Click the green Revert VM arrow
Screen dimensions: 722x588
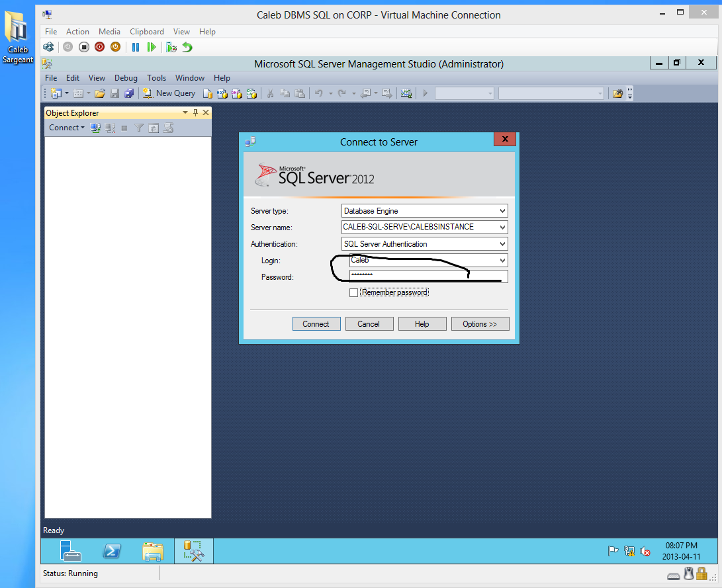click(187, 47)
